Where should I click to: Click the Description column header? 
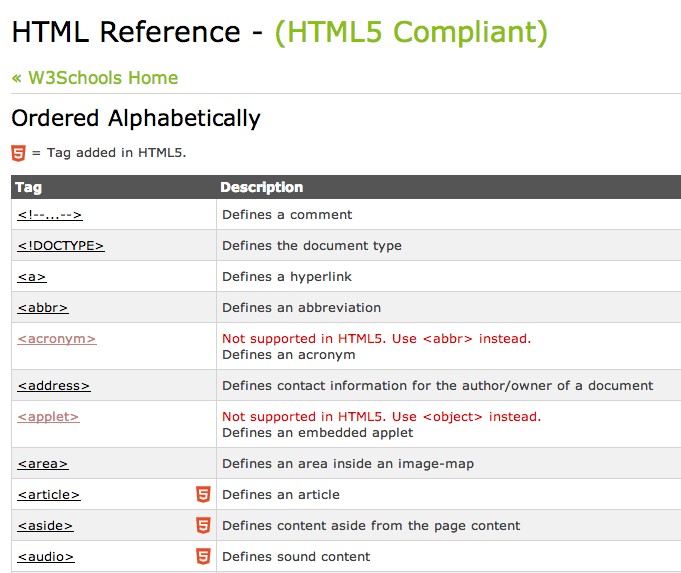[x=261, y=187]
